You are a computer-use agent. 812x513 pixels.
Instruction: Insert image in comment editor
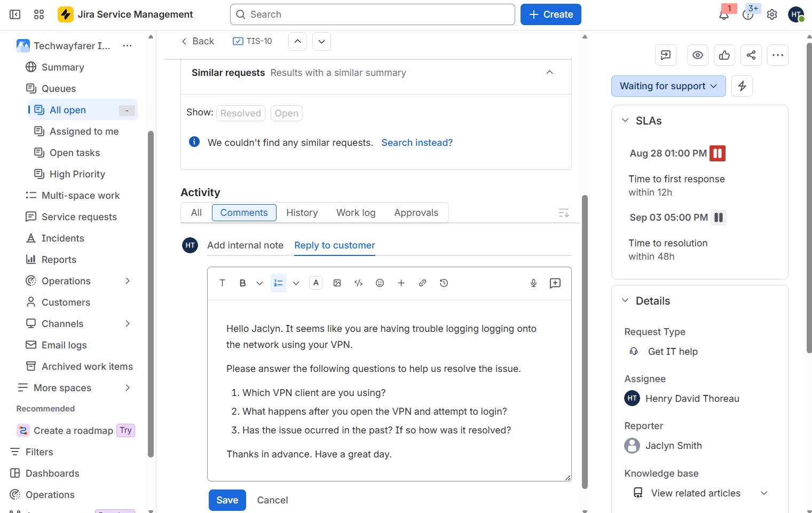click(337, 283)
